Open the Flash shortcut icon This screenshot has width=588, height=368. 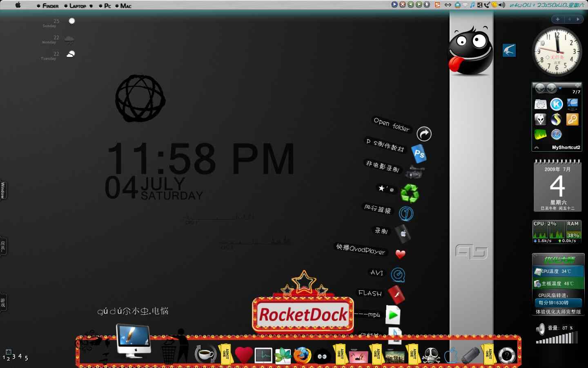click(x=396, y=295)
